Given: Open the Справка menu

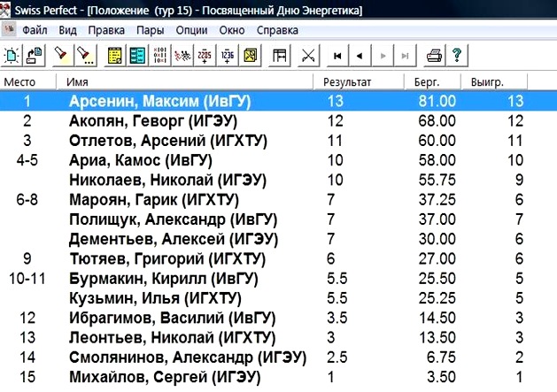Looking at the screenshot, I should pos(277,30).
